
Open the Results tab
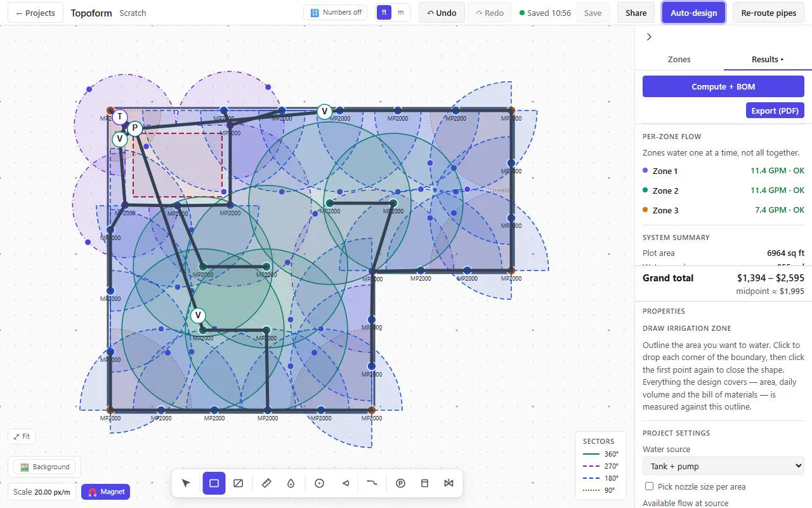(x=768, y=59)
